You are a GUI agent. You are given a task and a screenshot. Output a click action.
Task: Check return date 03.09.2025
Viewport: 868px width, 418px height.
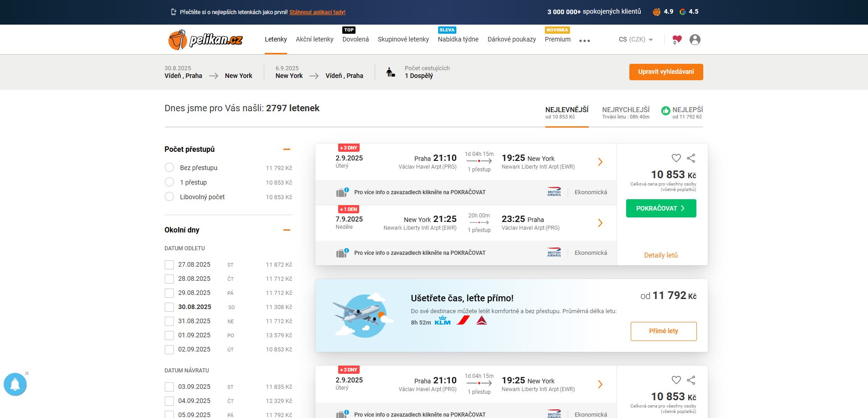169,387
